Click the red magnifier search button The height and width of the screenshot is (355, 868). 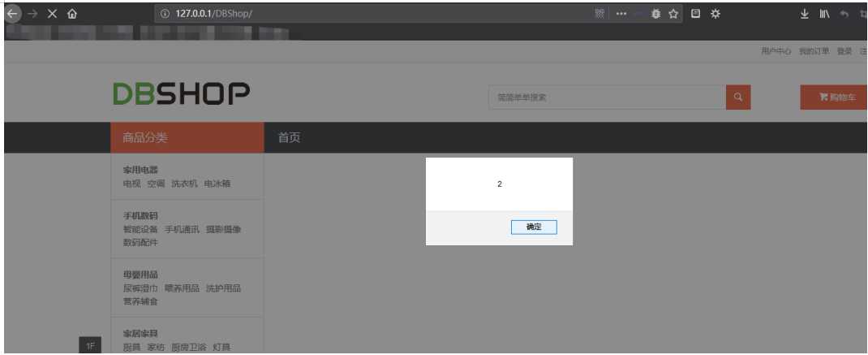[x=738, y=97]
